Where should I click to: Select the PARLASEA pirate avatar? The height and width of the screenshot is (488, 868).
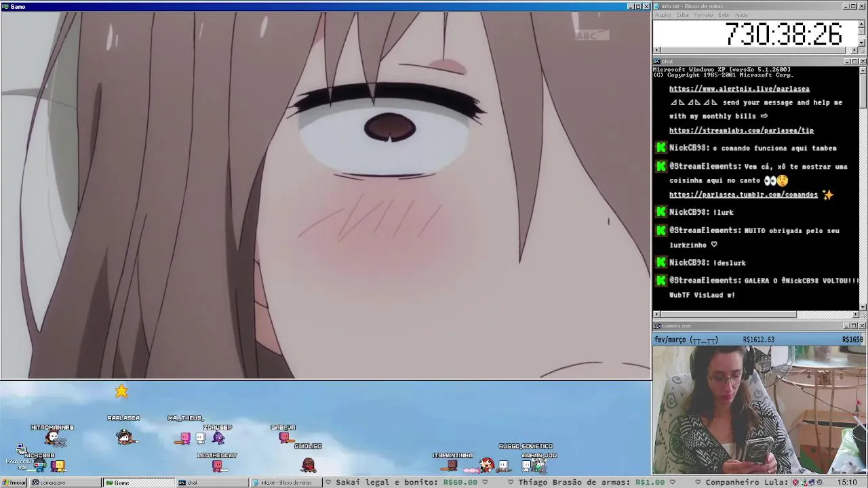click(x=124, y=436)
